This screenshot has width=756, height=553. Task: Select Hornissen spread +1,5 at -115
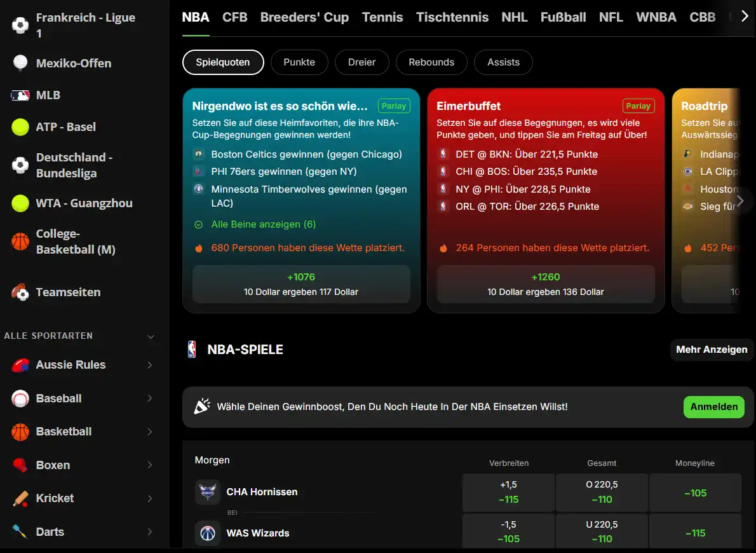coord(509,492)
